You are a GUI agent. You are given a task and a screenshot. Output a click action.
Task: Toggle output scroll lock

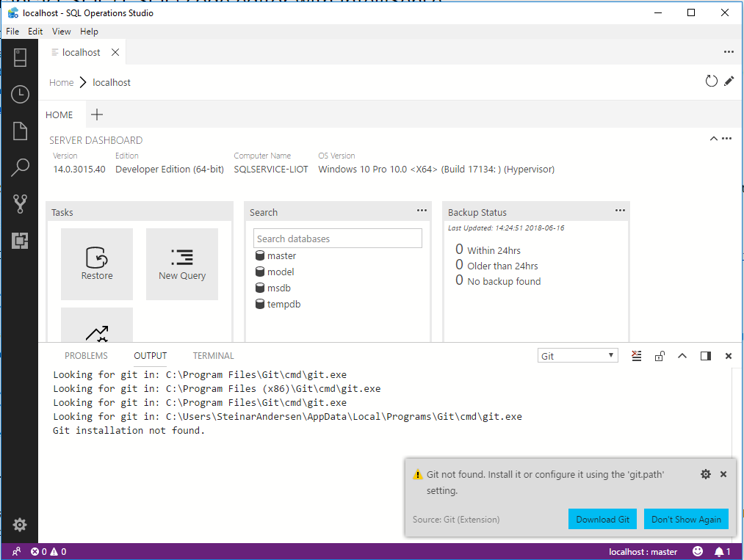[660, 356]
